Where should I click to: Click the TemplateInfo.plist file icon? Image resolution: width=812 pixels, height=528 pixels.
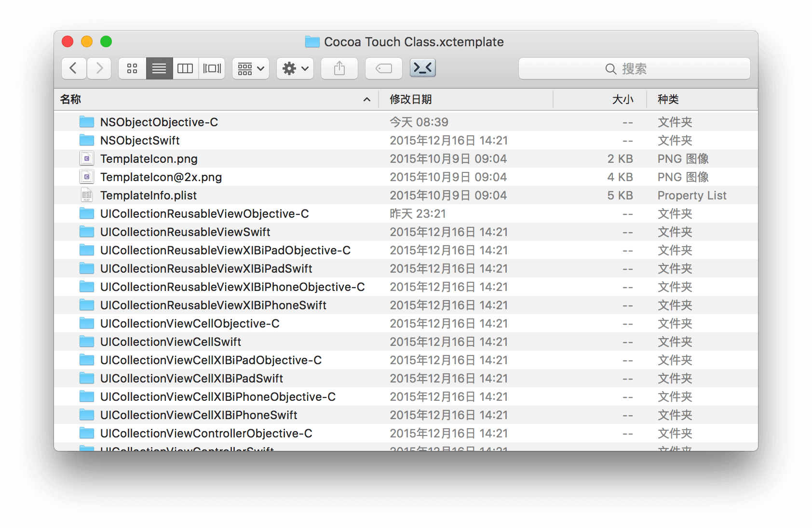tap(87, 195)
